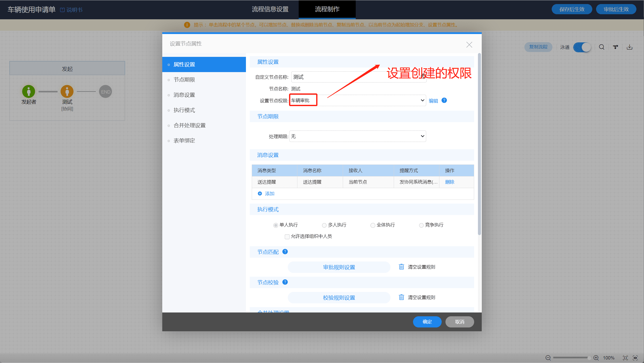Viewport: 644px width, 363px height.
Task: Select 消息设置 in the left menu
Action: [x=204, y=95]
